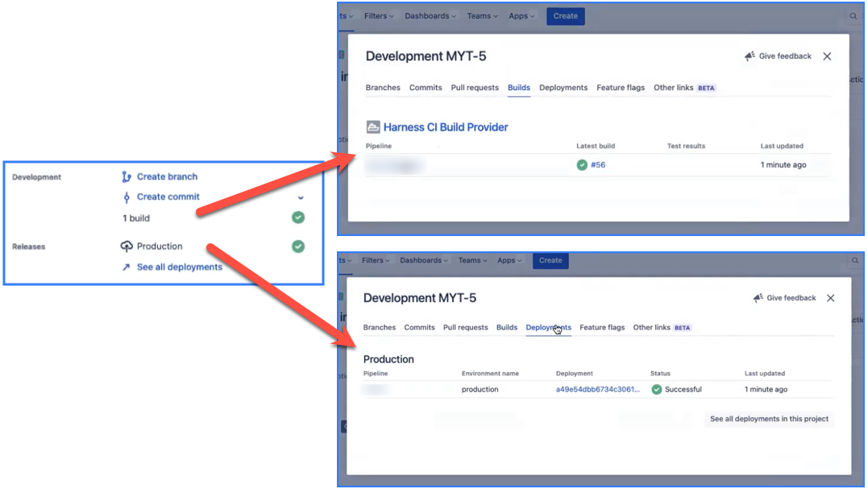Expand the Development section chevron
This screenshot has width=868, height=489.
point(301,197)
